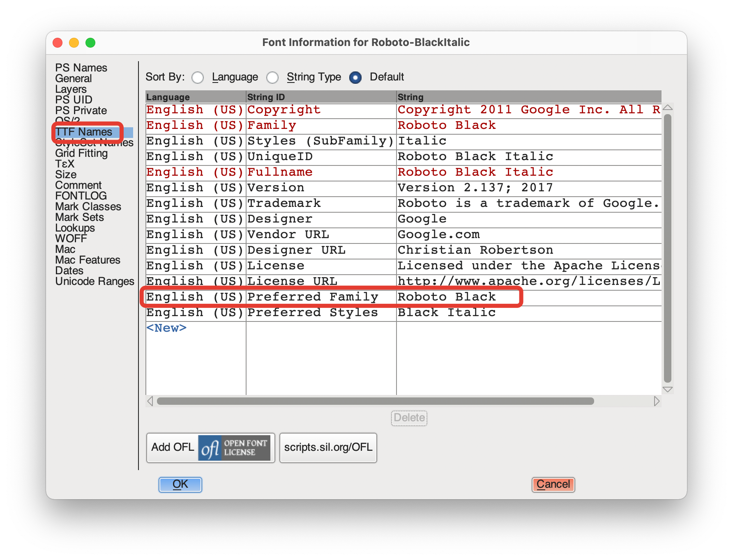Select the String Type sort option
Screen dimensions: 733x560
(x=272, y=77)
